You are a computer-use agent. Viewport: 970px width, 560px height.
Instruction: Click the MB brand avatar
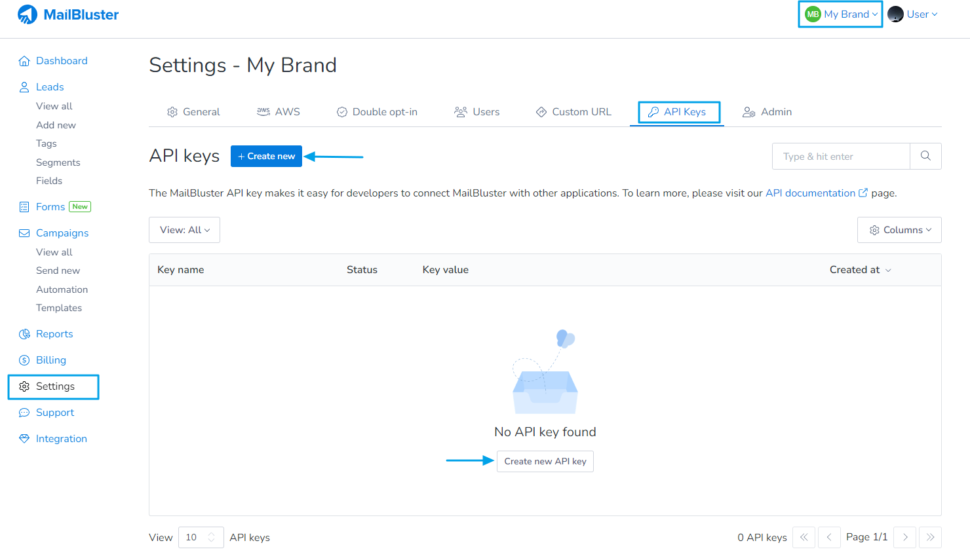pos(813,14)
